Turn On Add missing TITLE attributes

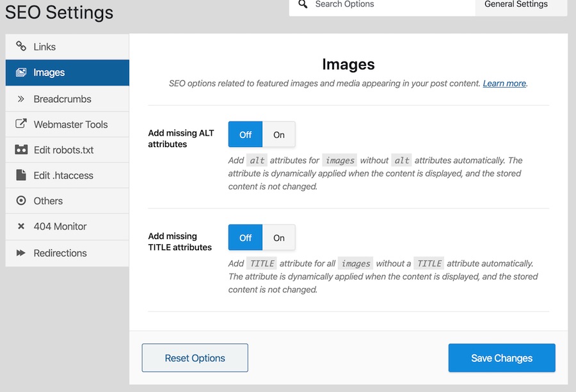[x=279, y=238]
